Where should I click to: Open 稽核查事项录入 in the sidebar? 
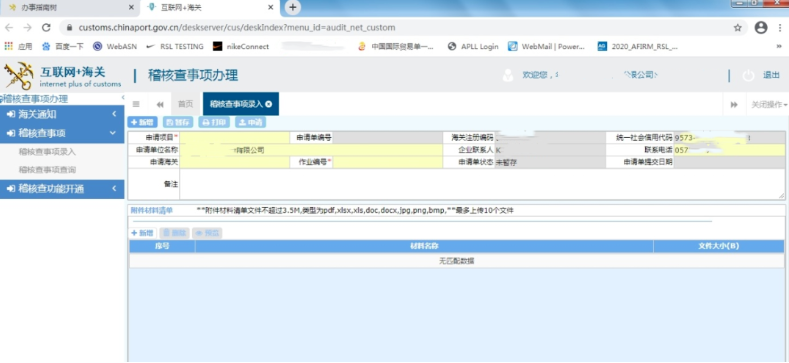(47, 152)
